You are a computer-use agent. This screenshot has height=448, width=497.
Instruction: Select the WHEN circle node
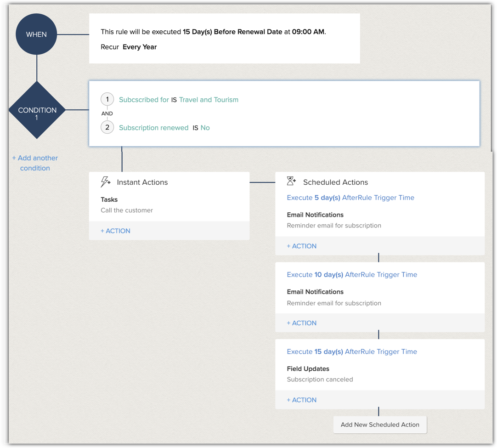pos(36,34)
